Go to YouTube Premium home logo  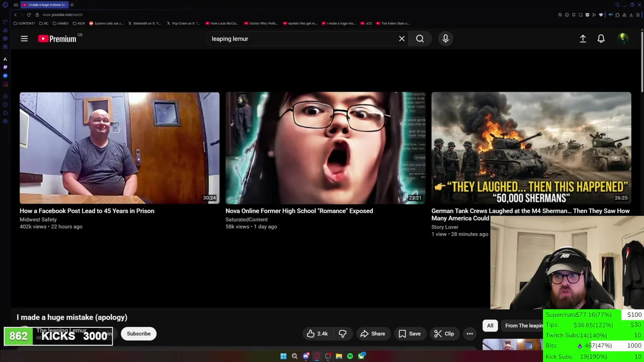[x=57, y=39]
